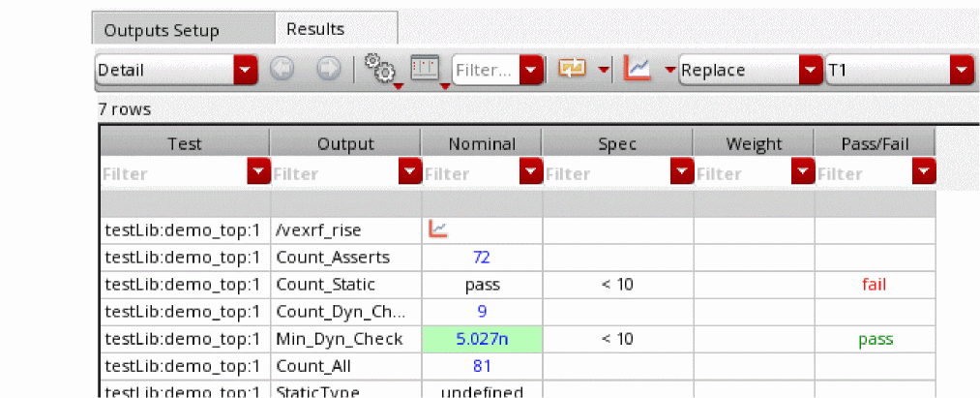Open the gears configuration icon
The height and width of the screenshot is (398, 980).
[379, 70]
